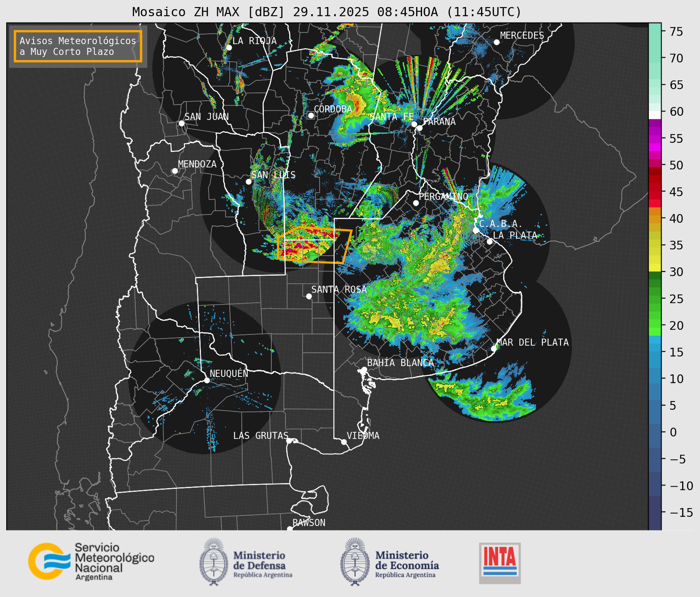Screen dimensions: 700x597
Task: Click the NEUQUÉN city marker dot
Action: (x=207, y=380)
